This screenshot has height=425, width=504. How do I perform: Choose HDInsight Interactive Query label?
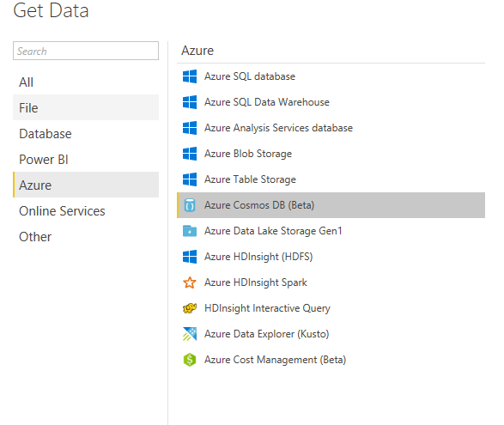point(267,308)
